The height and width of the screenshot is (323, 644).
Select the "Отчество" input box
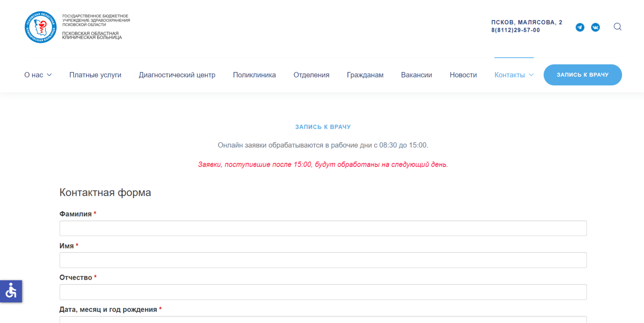click(323, 292)
